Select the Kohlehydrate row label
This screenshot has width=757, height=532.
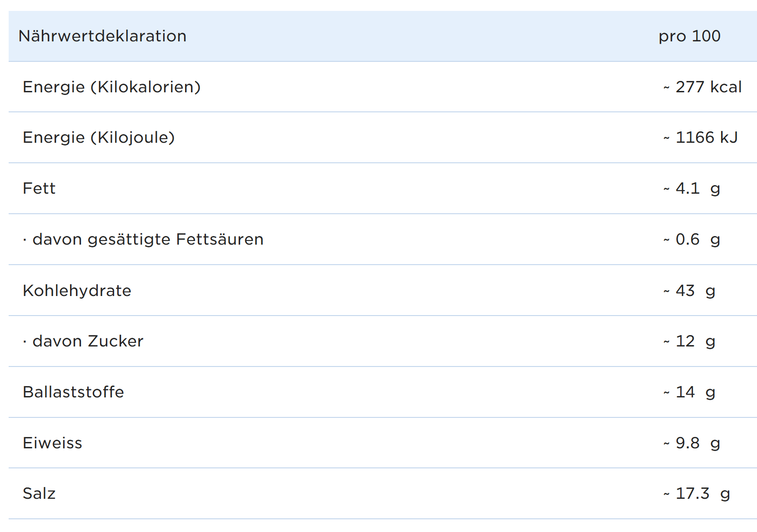tap(77, 291)
